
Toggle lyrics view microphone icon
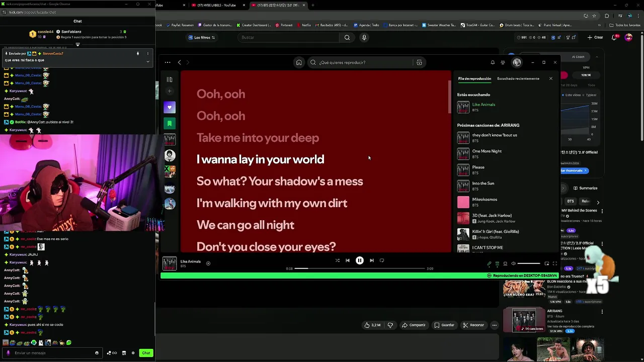coord(489,263)
